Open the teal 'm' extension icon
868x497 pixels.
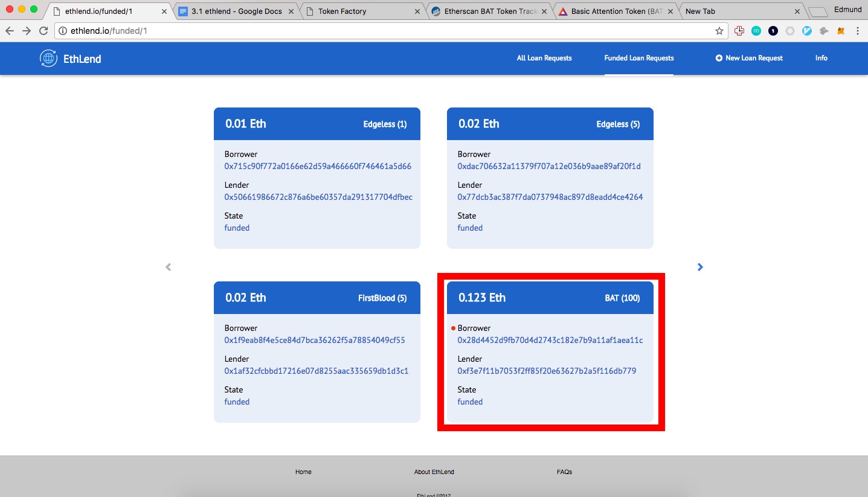(x=756, y=31)
